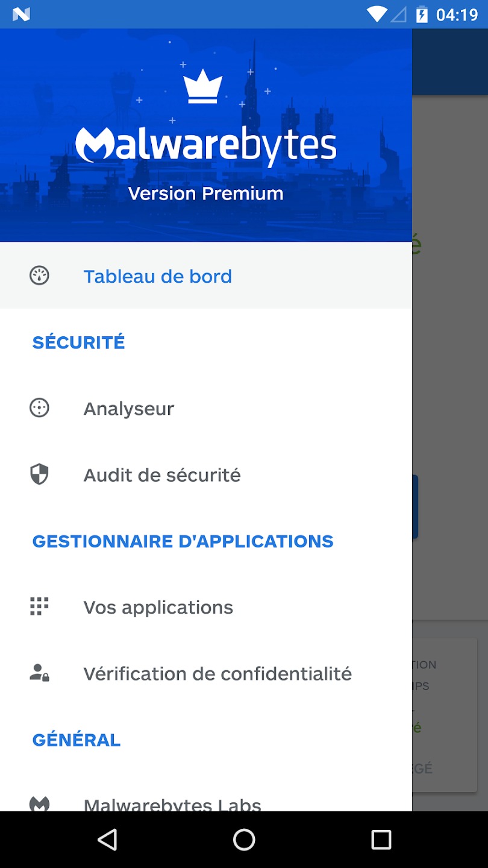Select Analyseur from the drawer
This screenshot has width=488, height=868.
tap(129, 409)
